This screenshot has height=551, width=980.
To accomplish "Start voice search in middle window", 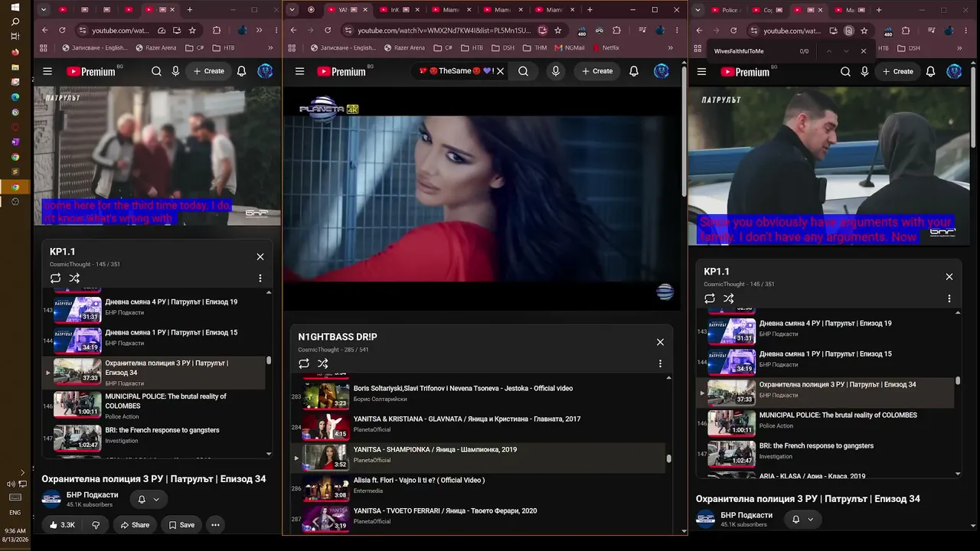I will pos(555,71).
